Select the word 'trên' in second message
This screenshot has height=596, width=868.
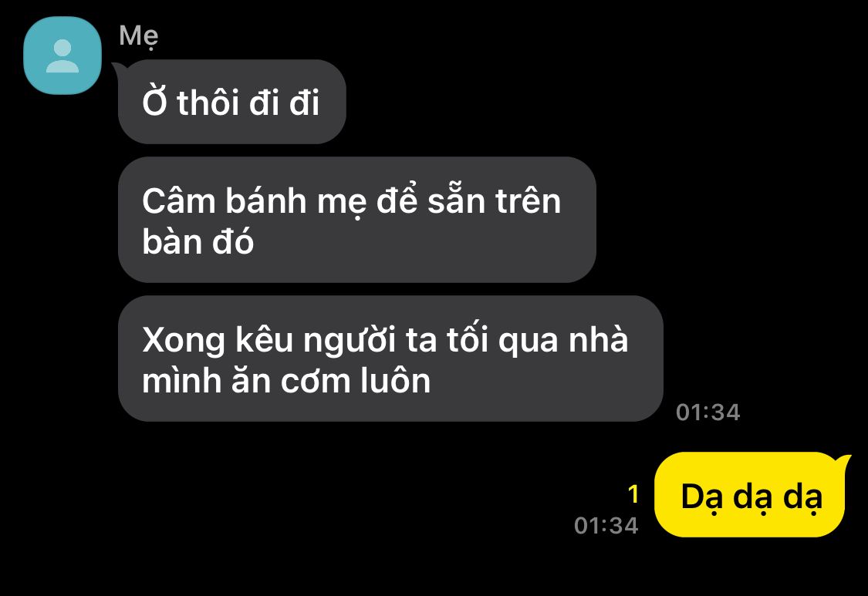click(528, 201)
